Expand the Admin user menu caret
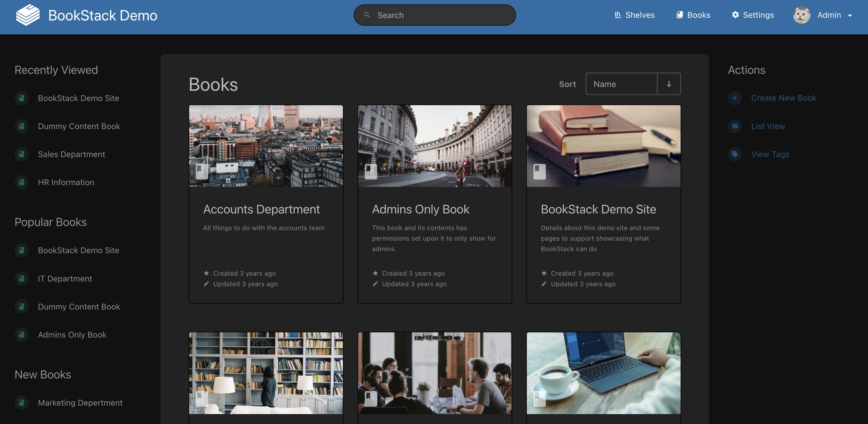The image size is (868, 424). (850, 15)
